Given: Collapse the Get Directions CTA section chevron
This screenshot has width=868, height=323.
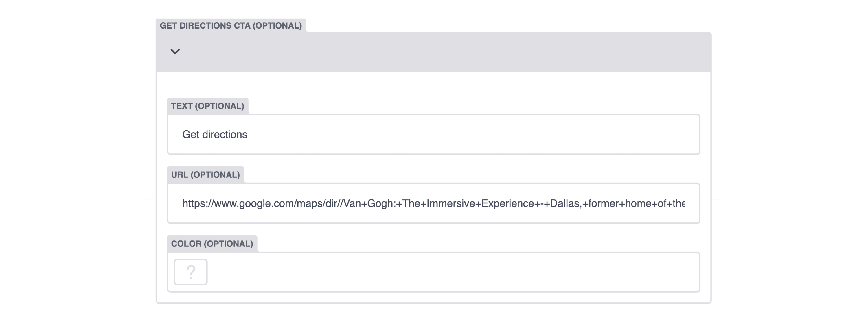Looking at the screenshot, I should [x=175, y=51].
